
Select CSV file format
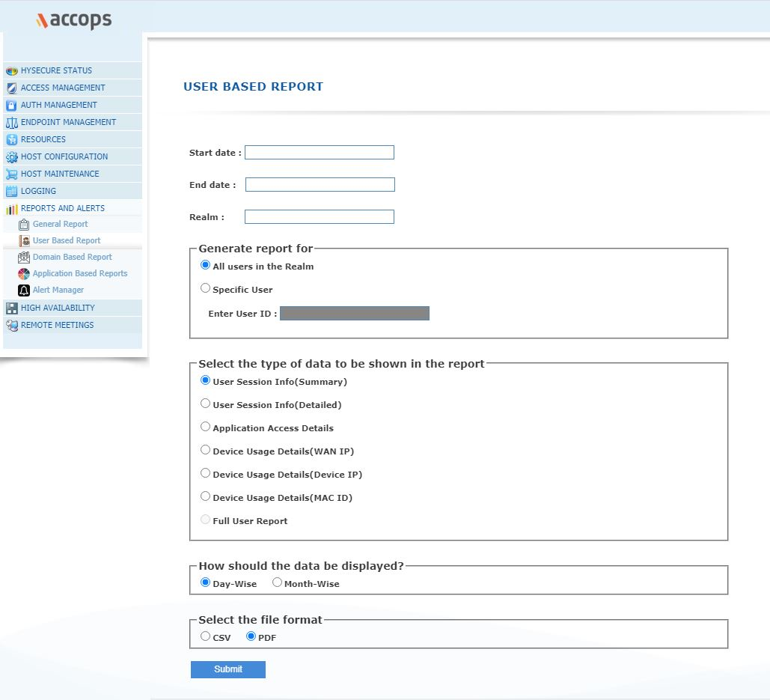coord(205,636)
